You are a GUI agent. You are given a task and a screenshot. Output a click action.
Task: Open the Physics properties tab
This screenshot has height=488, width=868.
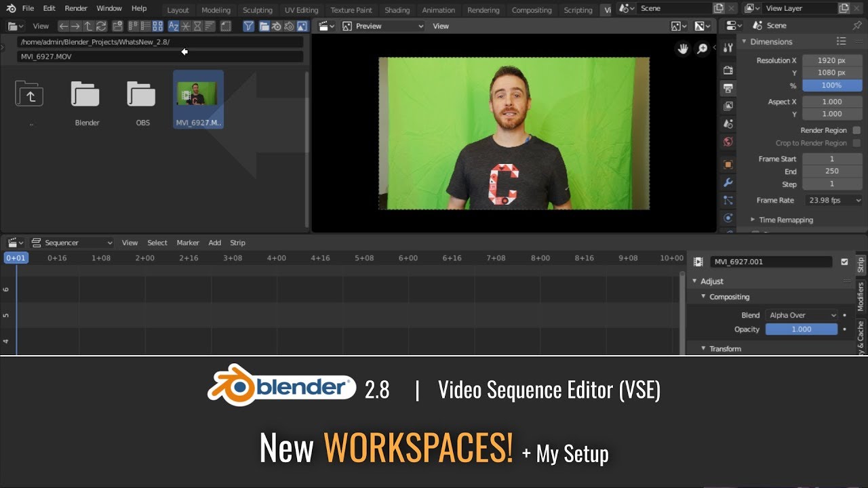(x=728, y=218)
